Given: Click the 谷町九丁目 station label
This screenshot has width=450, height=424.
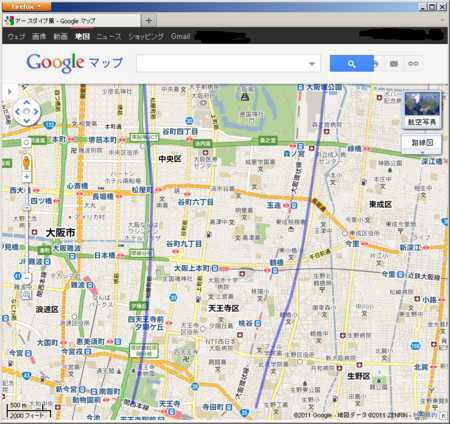Looking at the screenshot, I should (184, 244).
